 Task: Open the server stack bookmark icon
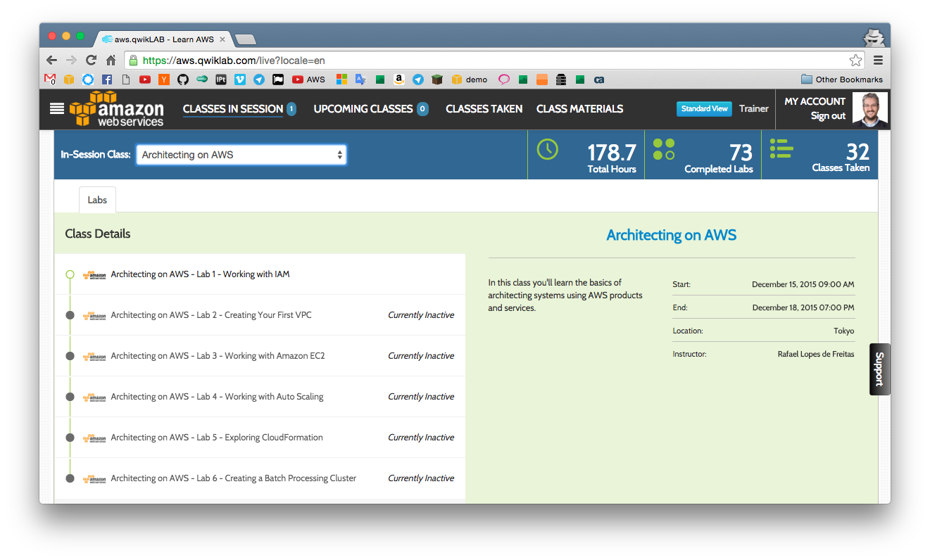(x=561, y=79)
